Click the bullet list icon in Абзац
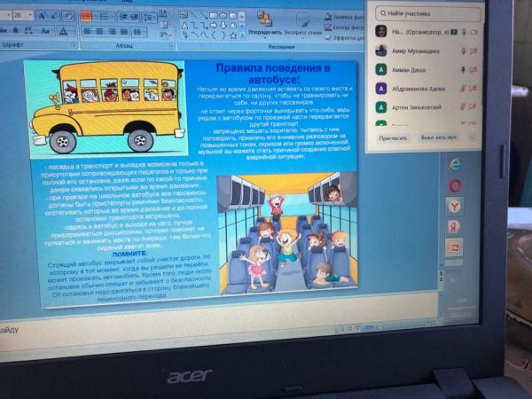The width and height of the screenshot is (532, 399). (x=86, y=15)
